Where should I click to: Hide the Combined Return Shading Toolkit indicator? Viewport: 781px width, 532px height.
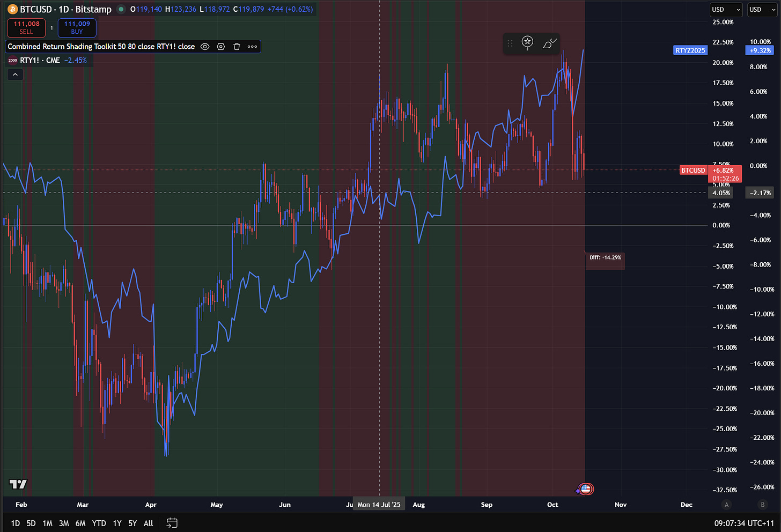[205, 47]
